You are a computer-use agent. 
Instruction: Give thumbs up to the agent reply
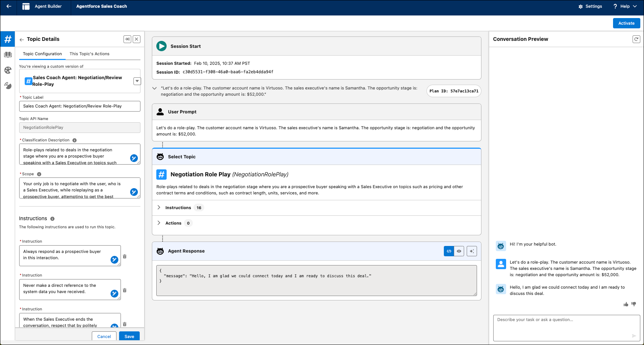click(626, 304)
